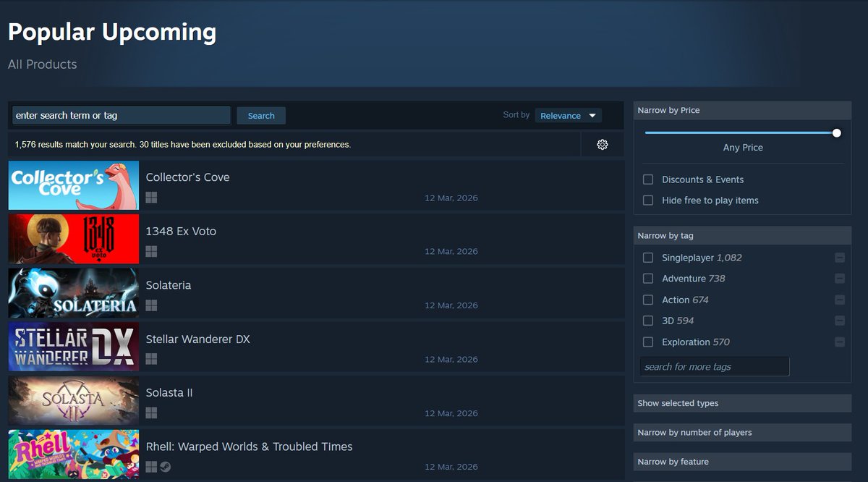
Task: Exclude the Action tag with its minus icon
Action: [840, 300]
